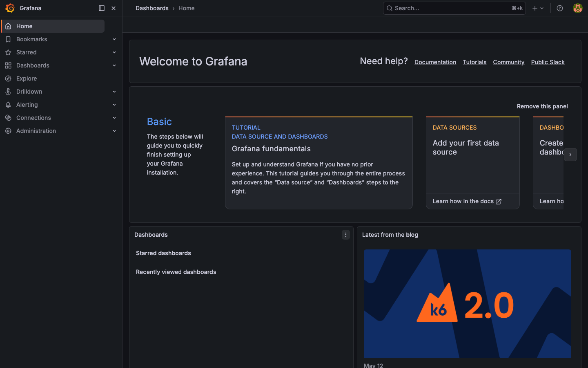Viewport: 588px width, 368px height.
Task: Open the k6 2.0 blog image
Action: coord(468,304)
